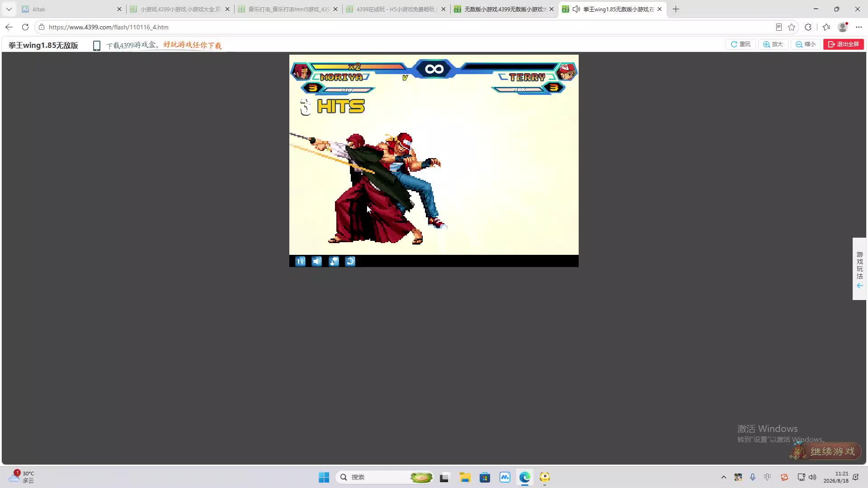
Task: Mute the tab via its audio speaker icon
Action: [576, 9]
